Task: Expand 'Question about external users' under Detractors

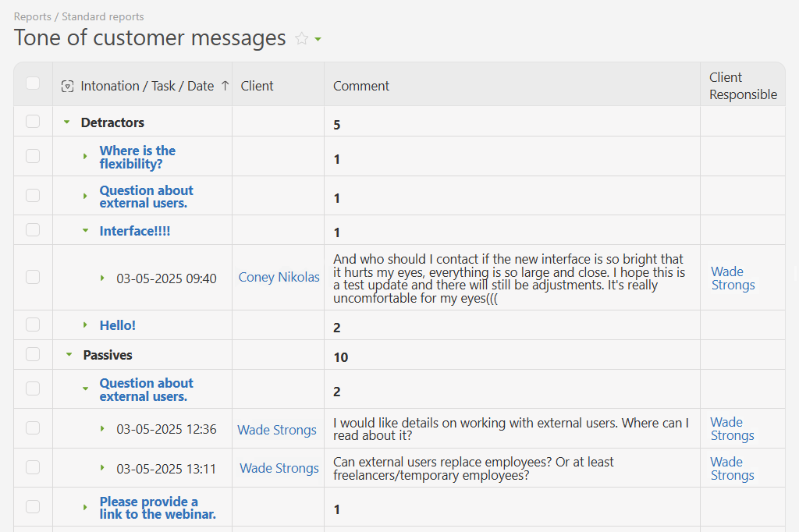Action: point(85,196)
